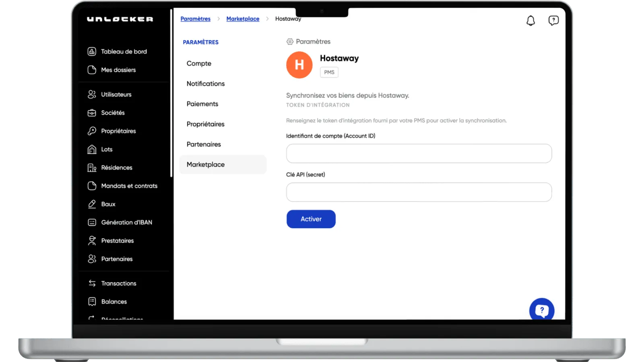The height and width of the screenshot is (362, 644).
Task: Click the Sociétés briefcase icon
Action: pyautogui.click(x=92, y=113)
